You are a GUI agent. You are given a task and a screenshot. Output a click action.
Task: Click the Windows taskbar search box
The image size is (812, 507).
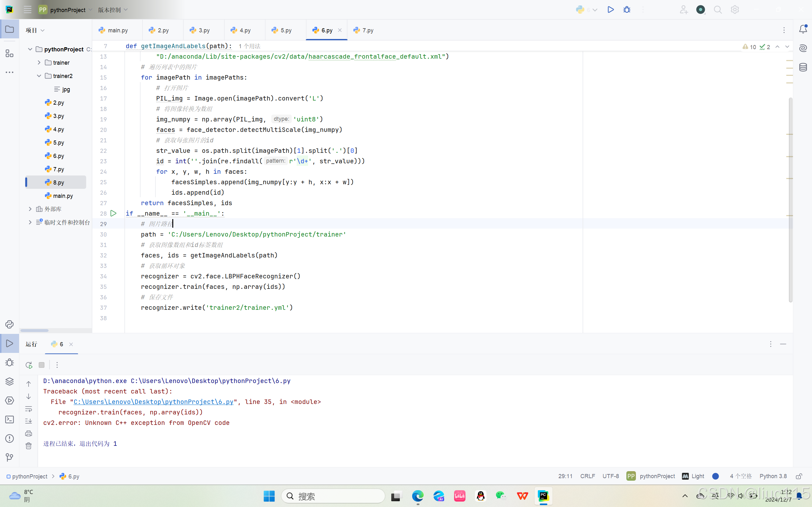(333, 496)
